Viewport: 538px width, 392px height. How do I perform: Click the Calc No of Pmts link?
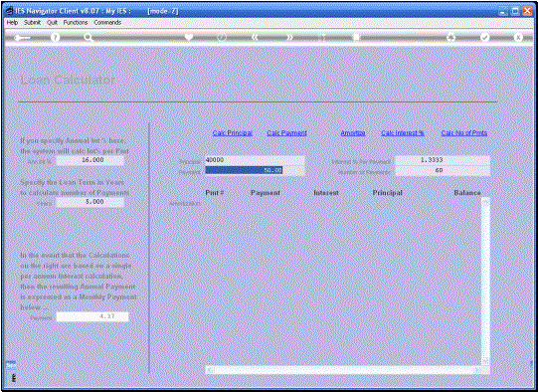[x=464, y=133]
